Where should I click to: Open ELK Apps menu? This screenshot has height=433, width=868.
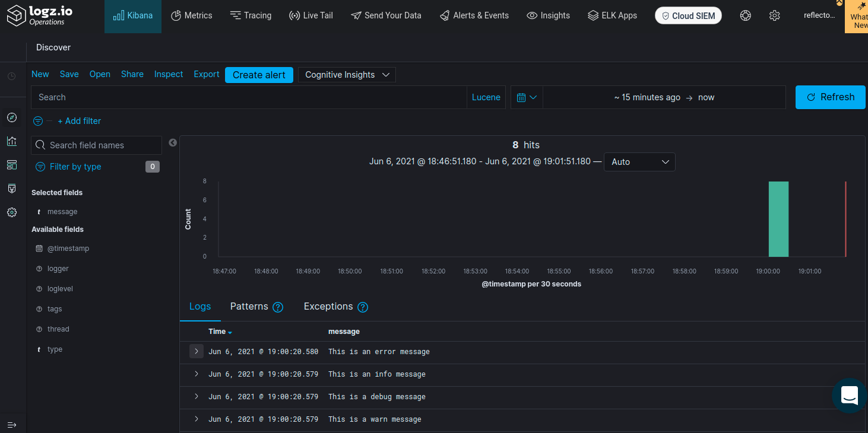(x=612, y=15)
